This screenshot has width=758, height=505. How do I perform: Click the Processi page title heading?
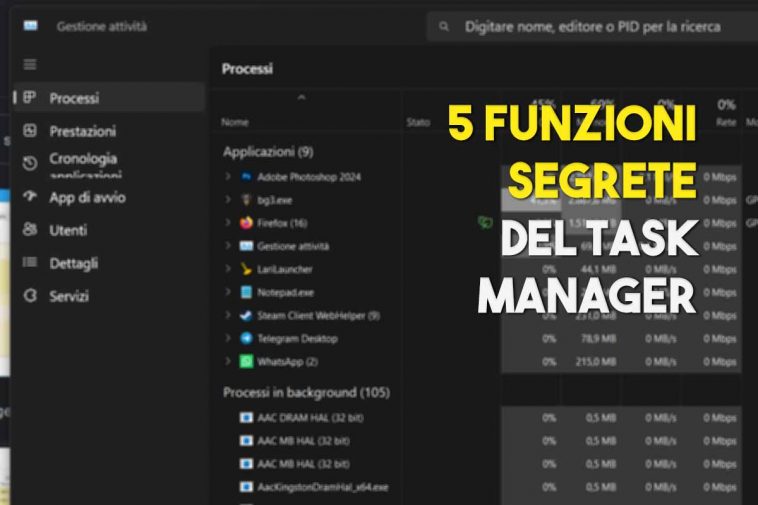click(x=247, y=69)
